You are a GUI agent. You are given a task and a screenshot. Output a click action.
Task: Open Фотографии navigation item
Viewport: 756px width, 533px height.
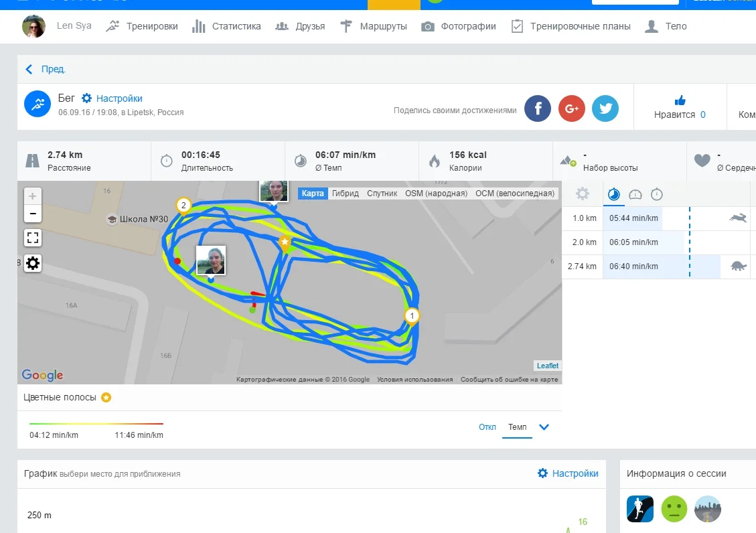click(459, 26)
